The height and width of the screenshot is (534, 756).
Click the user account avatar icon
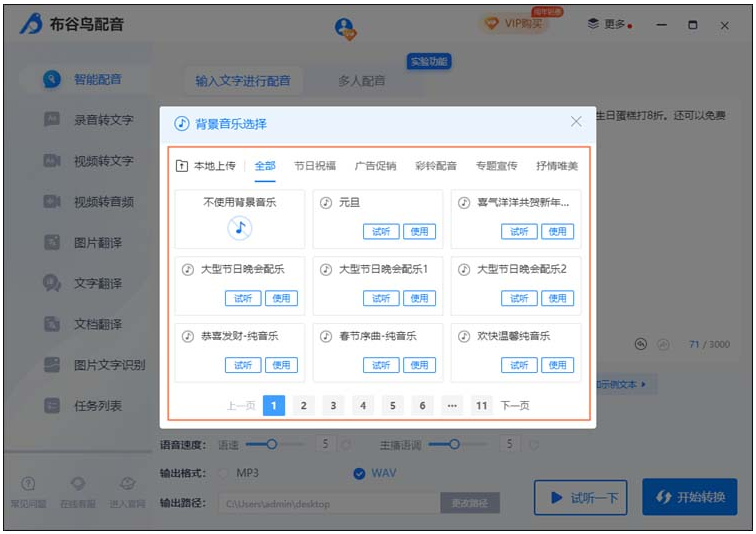pyautogui.click(x=346, y=28)
